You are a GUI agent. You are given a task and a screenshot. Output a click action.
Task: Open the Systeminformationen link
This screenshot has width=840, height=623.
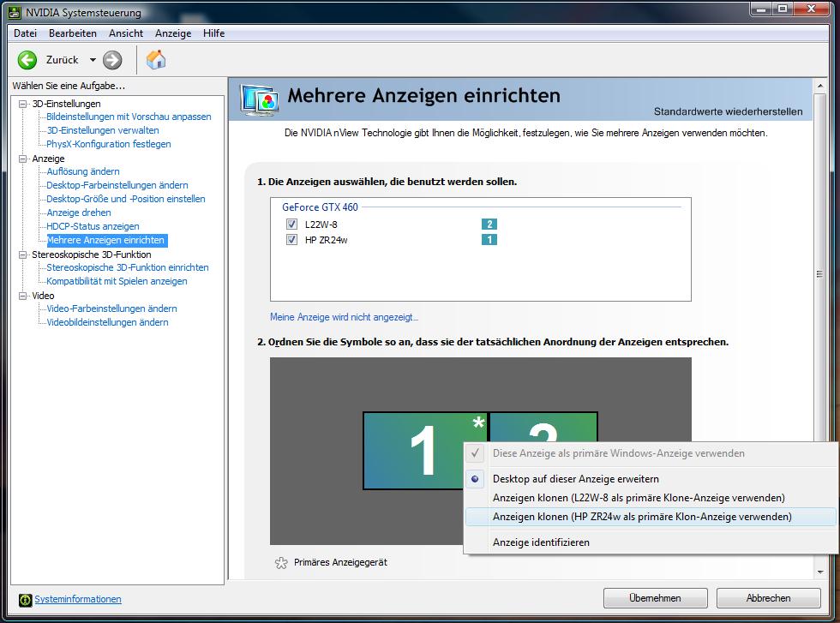click(78, 599)
